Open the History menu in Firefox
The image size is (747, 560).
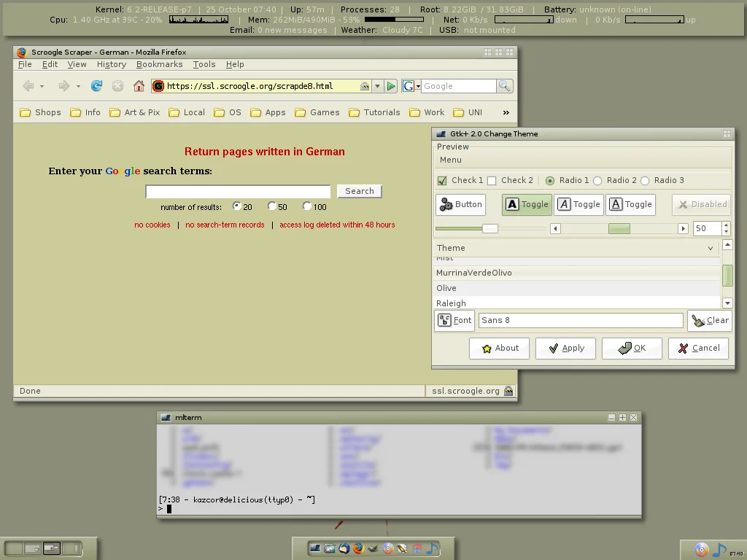click(x=112, y=64)
